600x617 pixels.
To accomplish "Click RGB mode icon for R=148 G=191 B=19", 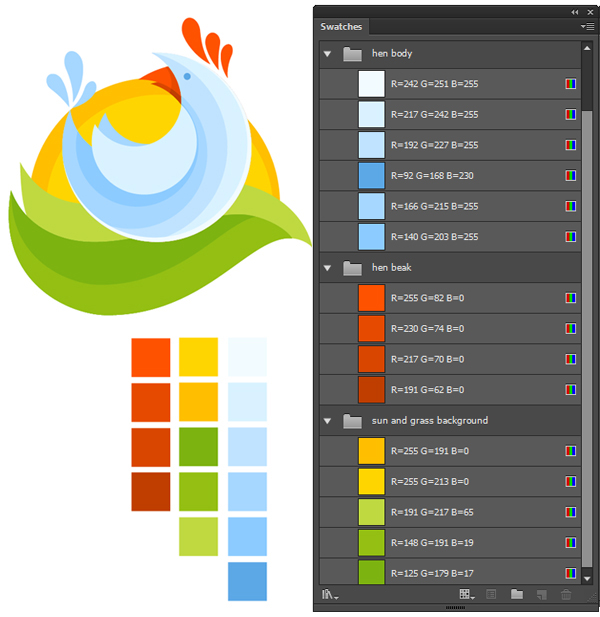I will 570,543.
